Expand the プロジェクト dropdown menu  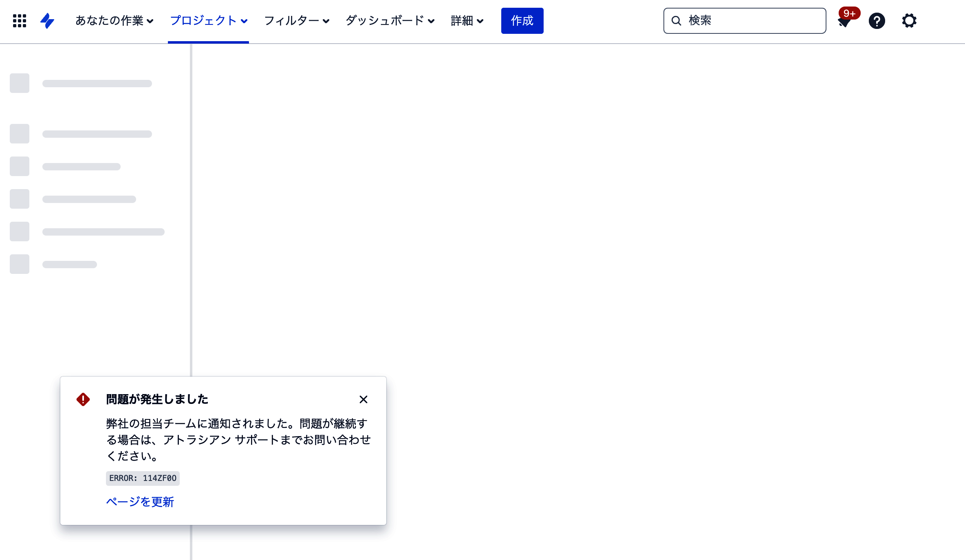[208, 21]
